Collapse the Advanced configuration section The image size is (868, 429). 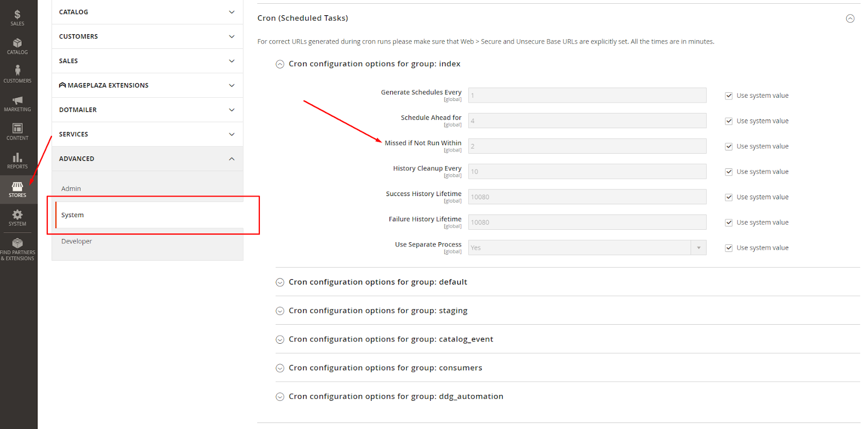click(147, 159)
